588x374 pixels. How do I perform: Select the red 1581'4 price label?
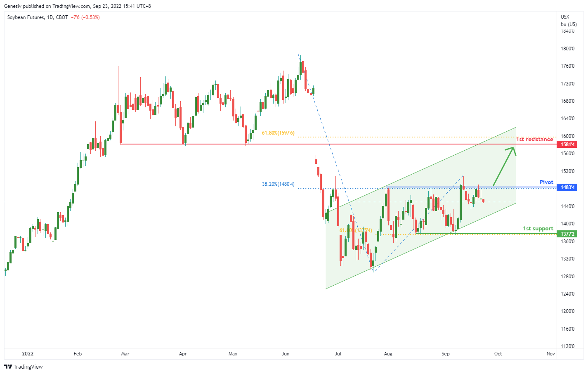[x=568, y=144]
